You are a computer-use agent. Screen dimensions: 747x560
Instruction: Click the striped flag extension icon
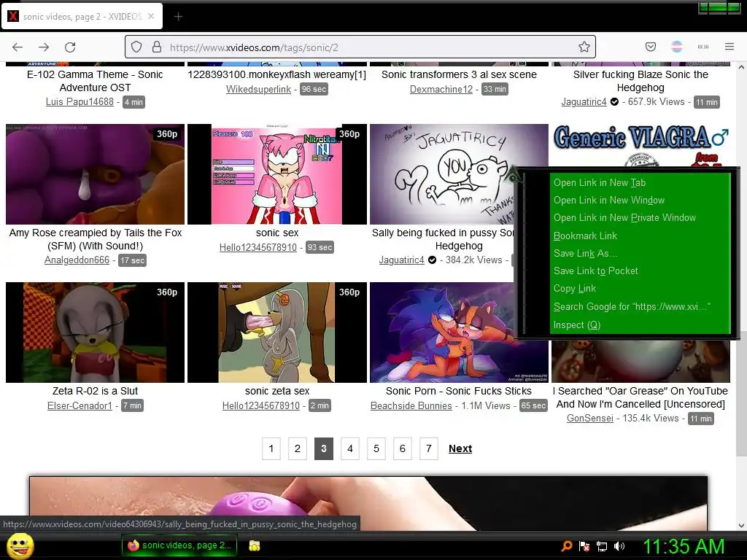point(676,47)
